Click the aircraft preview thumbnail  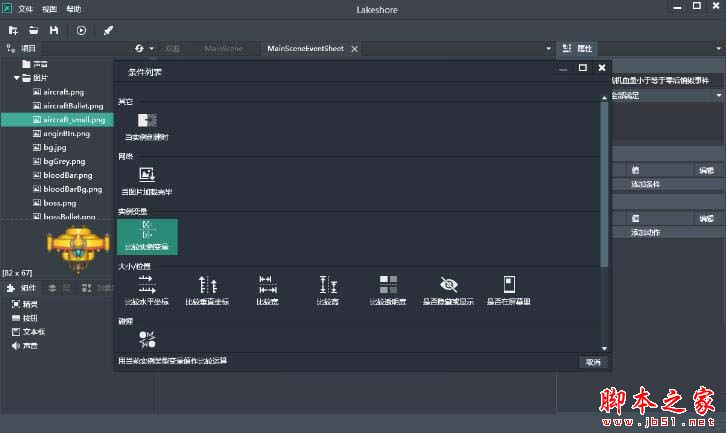click(78, 248)
